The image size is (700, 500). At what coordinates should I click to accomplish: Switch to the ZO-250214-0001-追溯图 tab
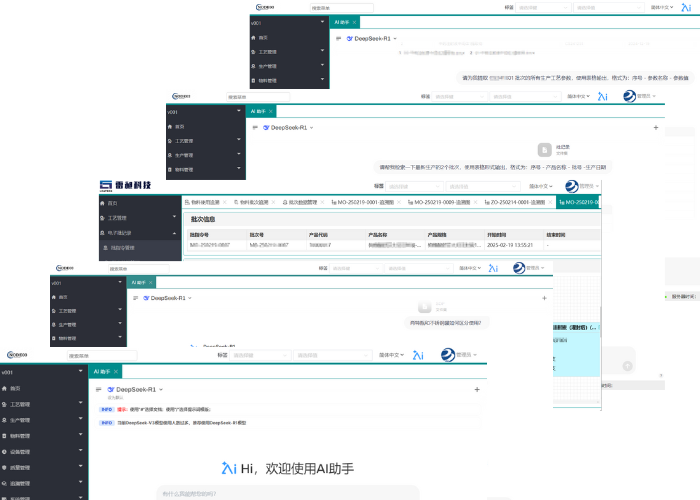point(516,202)
